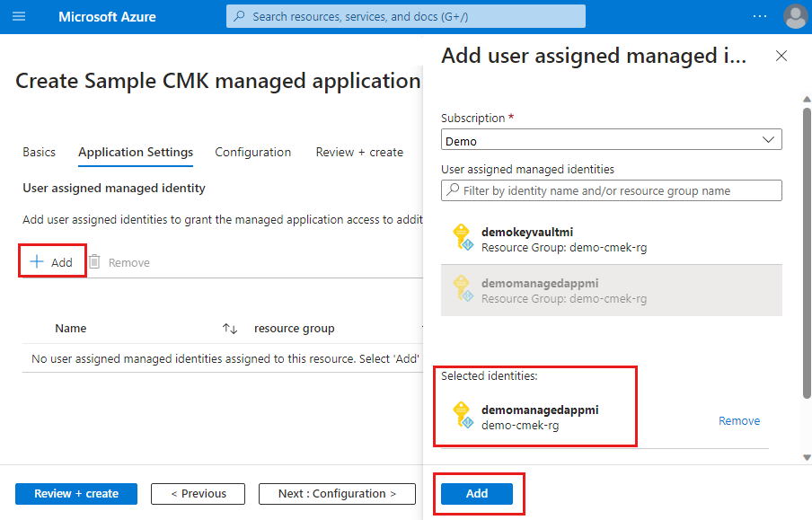Open the ellipsis more options menu

[x=759, y=15]
